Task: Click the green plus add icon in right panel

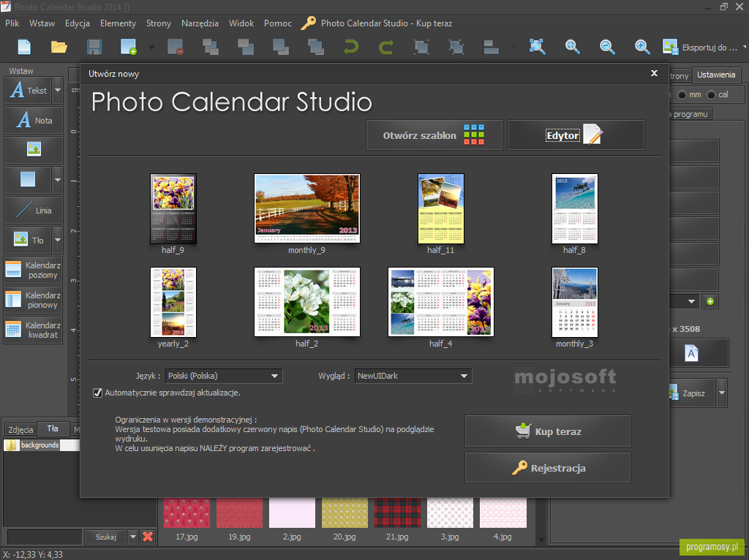Action: [710, 301]
